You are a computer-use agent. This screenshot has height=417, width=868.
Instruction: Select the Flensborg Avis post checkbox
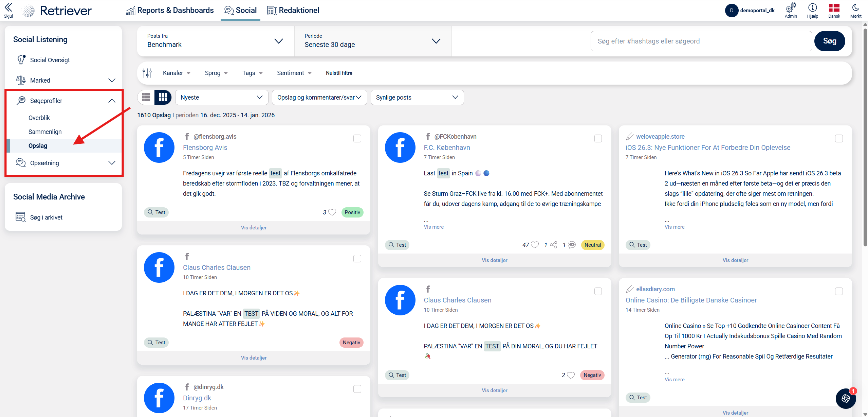click(357, 139)
